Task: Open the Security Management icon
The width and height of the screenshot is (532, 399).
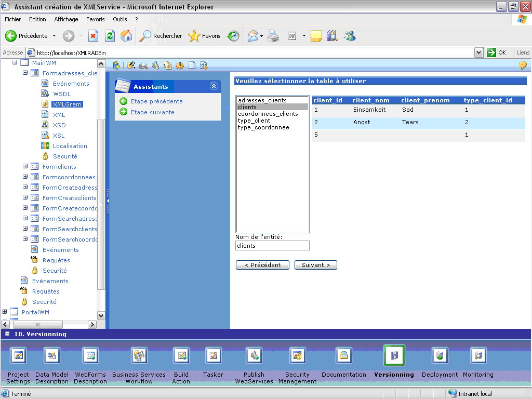Action: click(297, 355)
